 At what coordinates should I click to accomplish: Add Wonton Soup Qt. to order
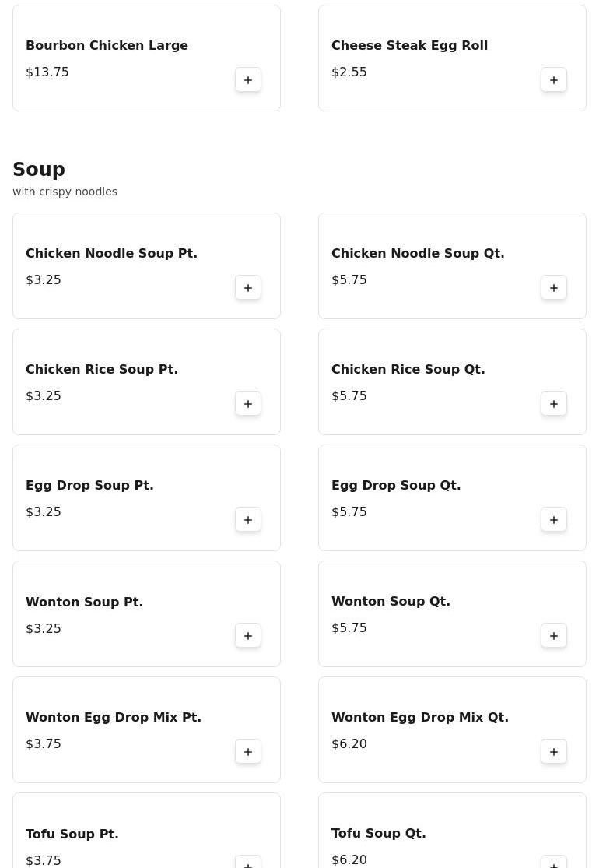554,636
